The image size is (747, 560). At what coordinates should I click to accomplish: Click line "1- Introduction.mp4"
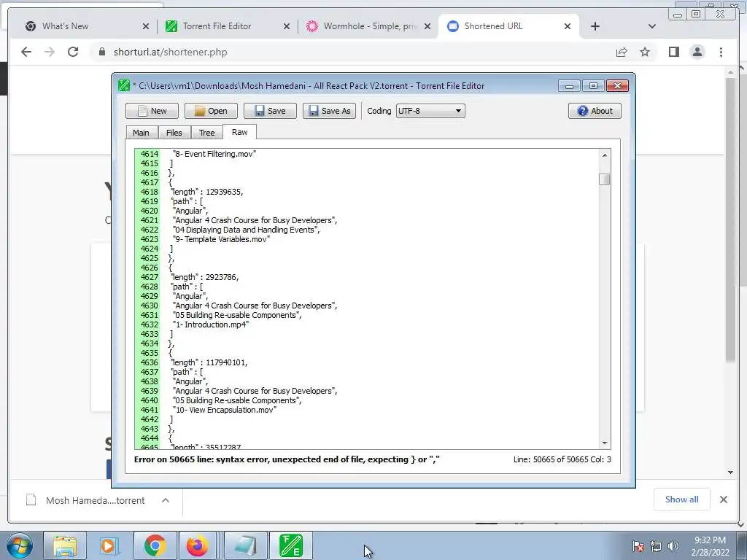pyautogui.click(x=211, y=324)
